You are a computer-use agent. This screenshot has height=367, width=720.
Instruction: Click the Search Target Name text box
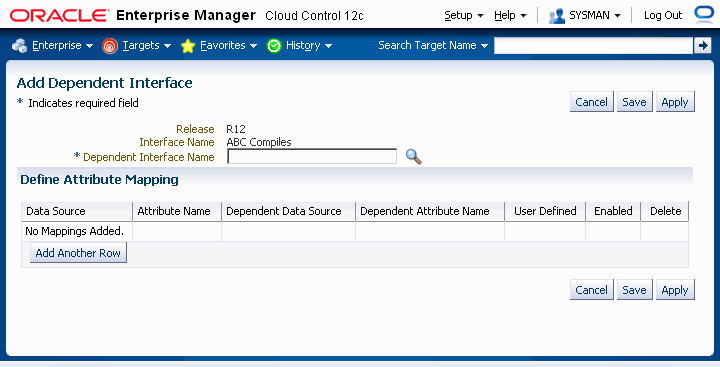tap(593, 45)
